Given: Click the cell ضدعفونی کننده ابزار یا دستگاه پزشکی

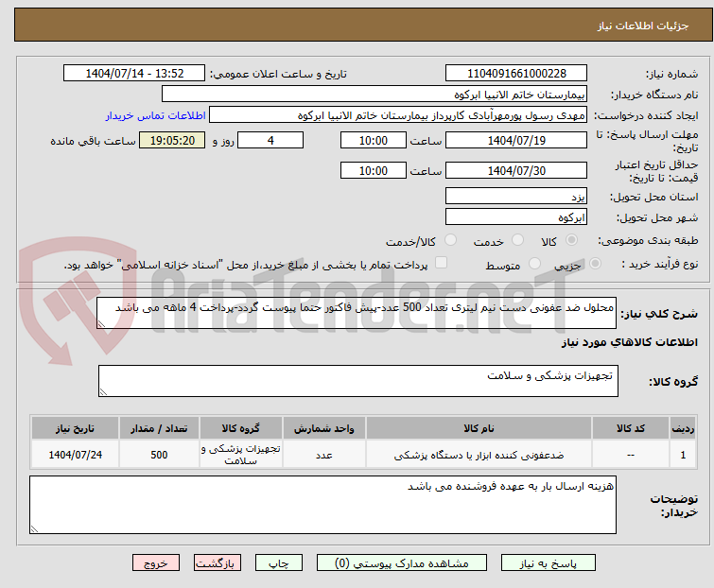Looking at the screenshot, I should click(479, 455).
